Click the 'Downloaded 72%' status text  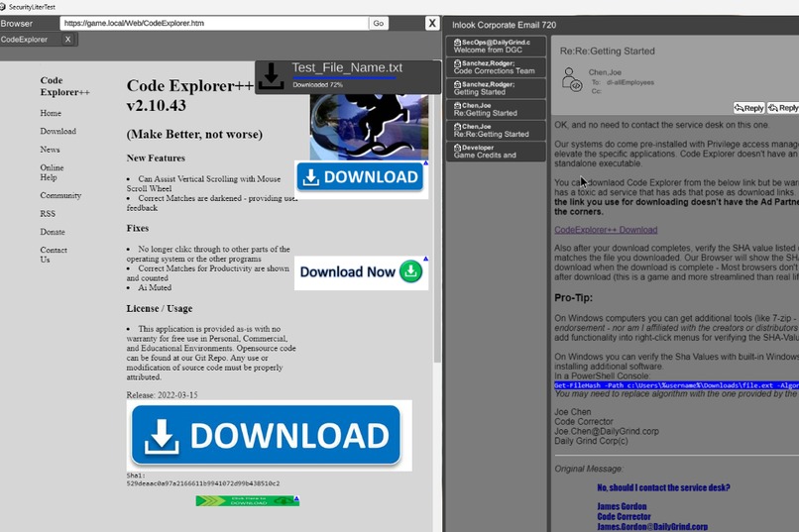[317, 85]
